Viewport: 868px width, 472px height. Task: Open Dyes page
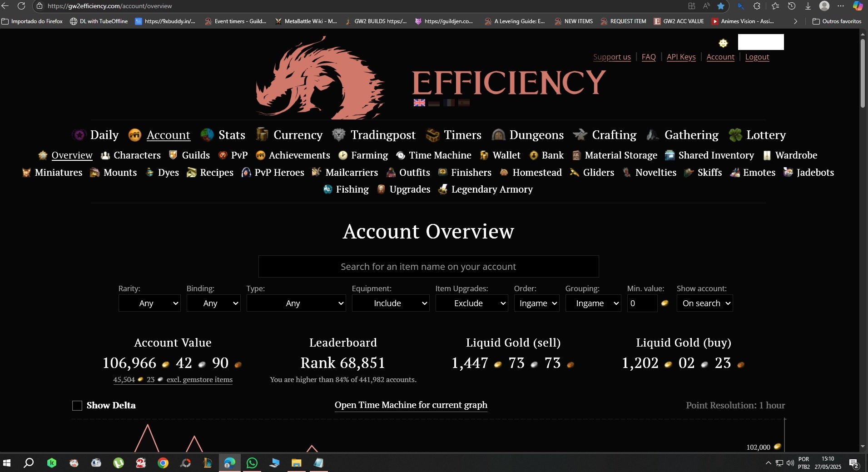pos(168,173)
